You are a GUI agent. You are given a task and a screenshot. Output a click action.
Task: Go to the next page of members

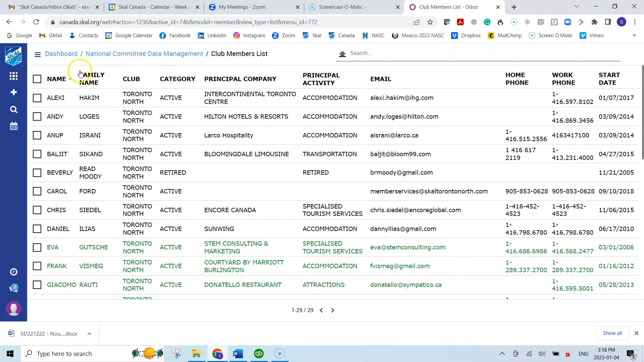(332, 310)
